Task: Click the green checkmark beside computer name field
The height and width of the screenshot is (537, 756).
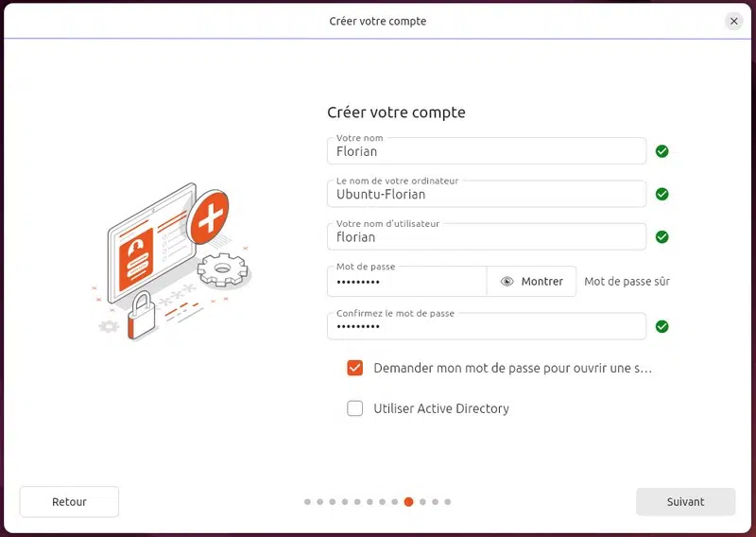Action: 662,194
